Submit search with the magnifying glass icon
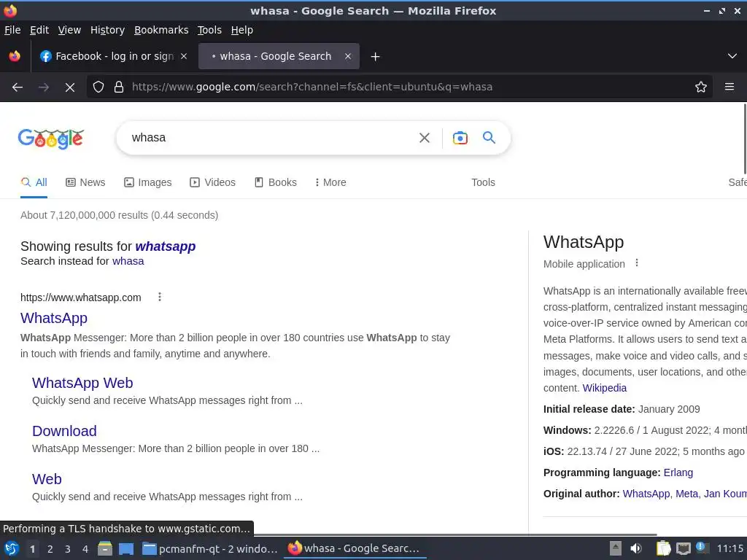This screenshot has width=747, height=560. pos(489,138)
